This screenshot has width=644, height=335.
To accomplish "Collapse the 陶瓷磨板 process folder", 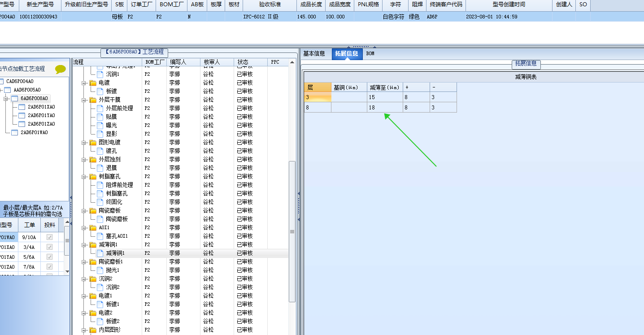I will pyautogui.click(x=84, y=211).
